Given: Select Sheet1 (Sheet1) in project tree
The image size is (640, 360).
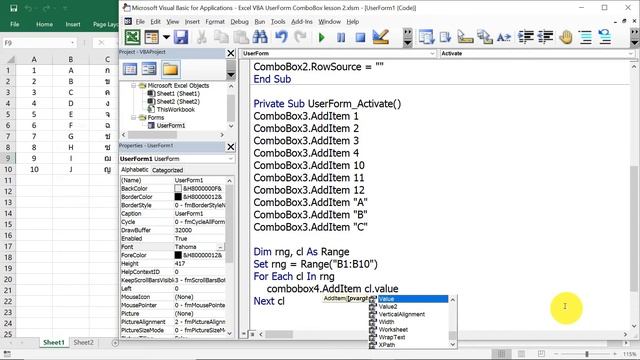Looking at the screenshot, I should [178, 93].
